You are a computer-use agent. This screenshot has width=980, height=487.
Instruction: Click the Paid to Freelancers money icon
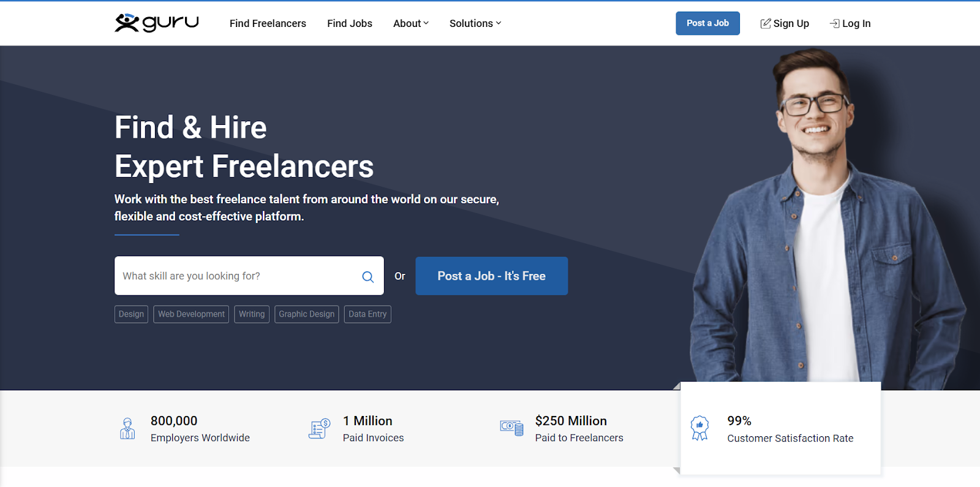click(511, 427)
